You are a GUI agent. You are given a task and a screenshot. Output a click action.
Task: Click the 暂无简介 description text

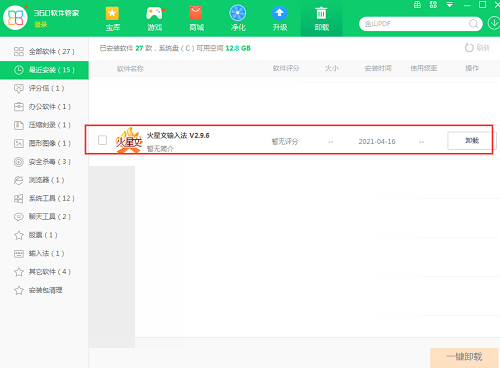(x=160, y=148)
